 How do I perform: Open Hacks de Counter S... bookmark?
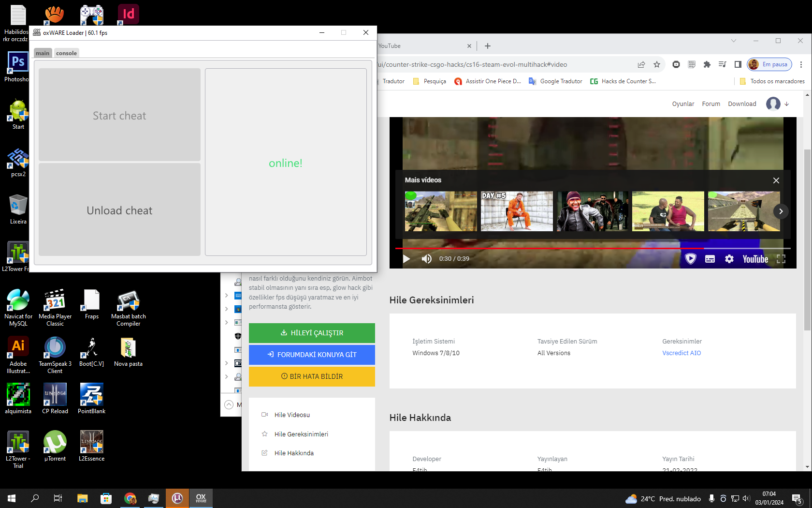(x=623, y=81)
